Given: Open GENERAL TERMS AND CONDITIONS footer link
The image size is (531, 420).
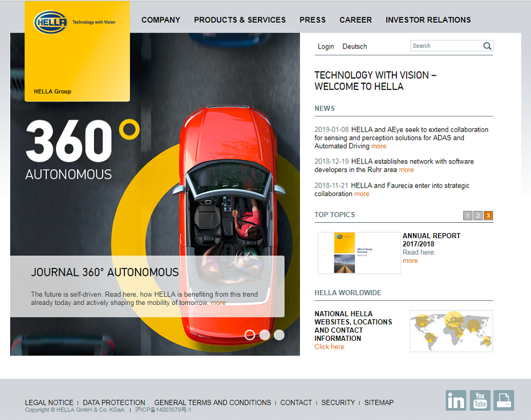Looking at the screenshot, I should point(213,403).
